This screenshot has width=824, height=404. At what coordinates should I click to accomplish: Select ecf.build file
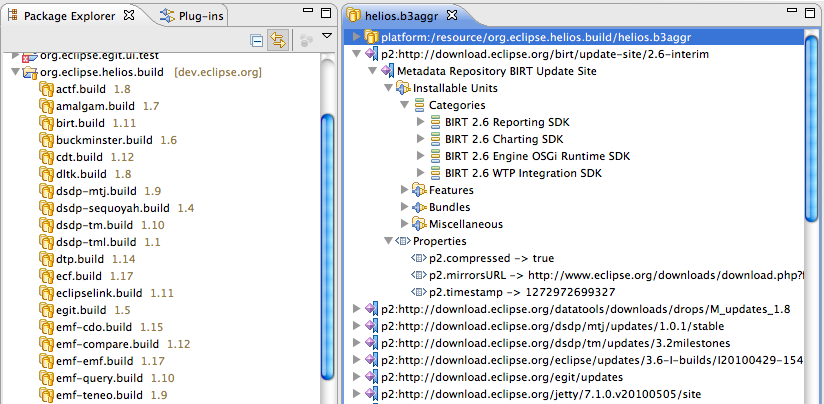79,276
